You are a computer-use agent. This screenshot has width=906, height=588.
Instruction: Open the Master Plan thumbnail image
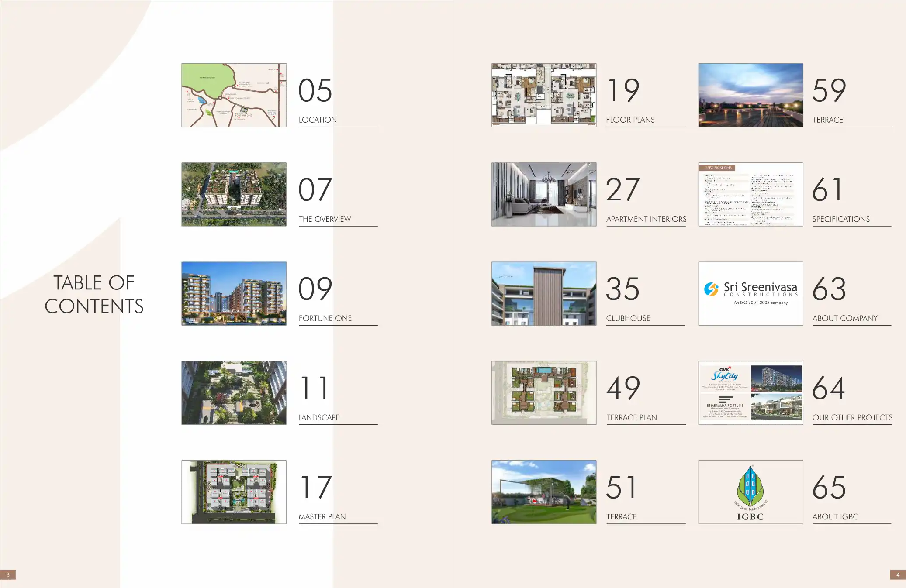234,492
